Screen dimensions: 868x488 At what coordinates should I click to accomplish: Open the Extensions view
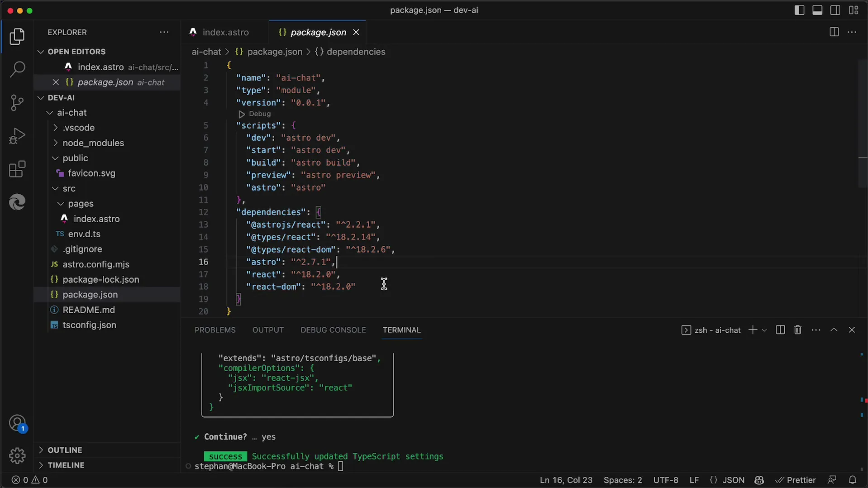[x=17, y=169]
